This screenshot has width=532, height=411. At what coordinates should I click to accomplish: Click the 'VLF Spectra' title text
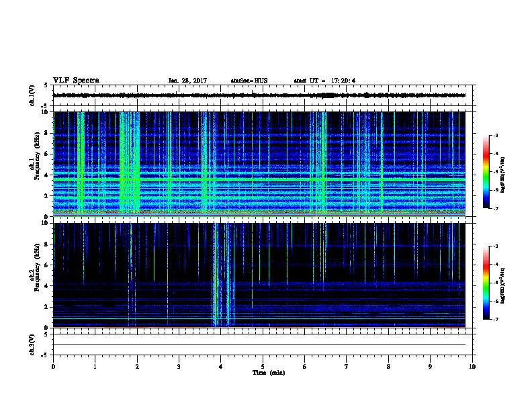(x=76, y=81)
